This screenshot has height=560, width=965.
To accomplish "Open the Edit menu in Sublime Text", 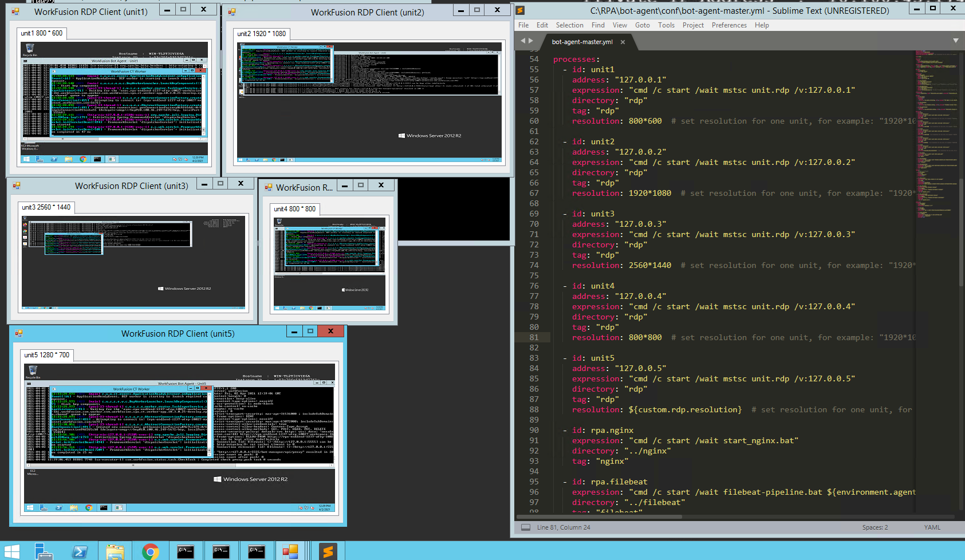I will click(542, 25).
